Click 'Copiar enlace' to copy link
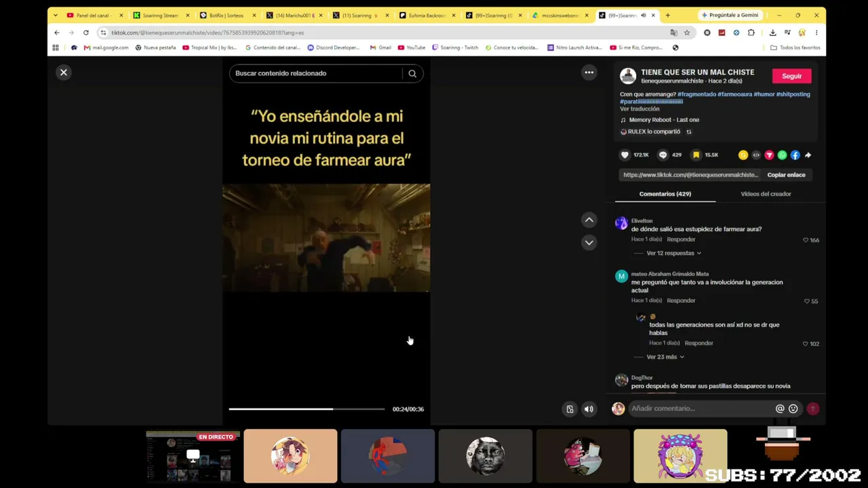 pos(786,175)
